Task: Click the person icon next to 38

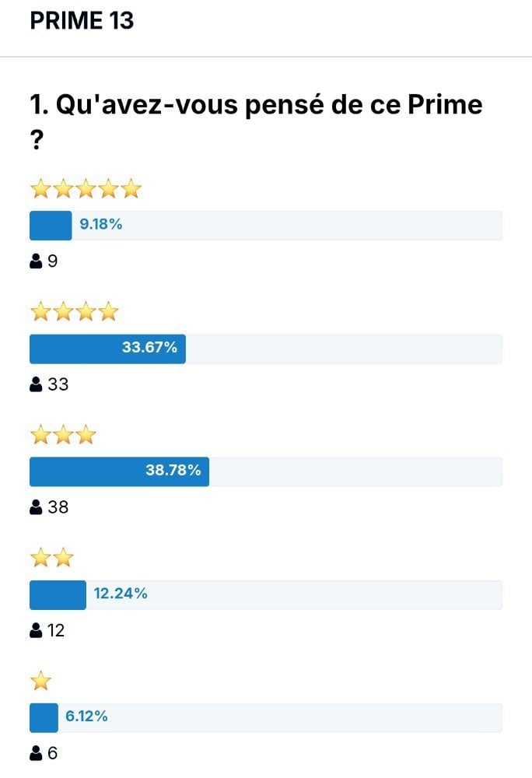Action: click(36, 507)
